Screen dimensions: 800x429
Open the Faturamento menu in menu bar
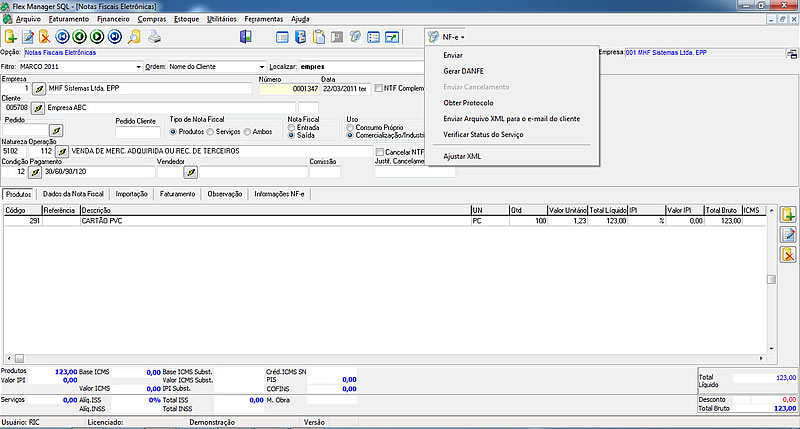click(70, 19)
